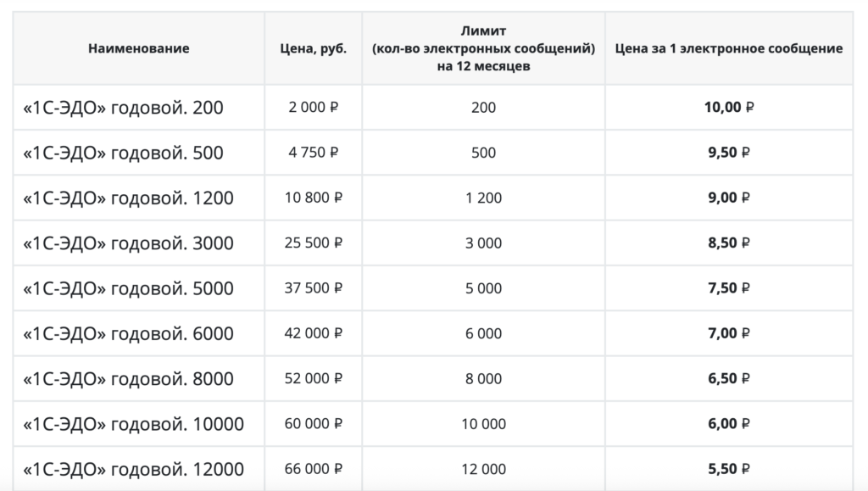Click the bold 10,00 ₽ per-message price

tap(729, 108)
